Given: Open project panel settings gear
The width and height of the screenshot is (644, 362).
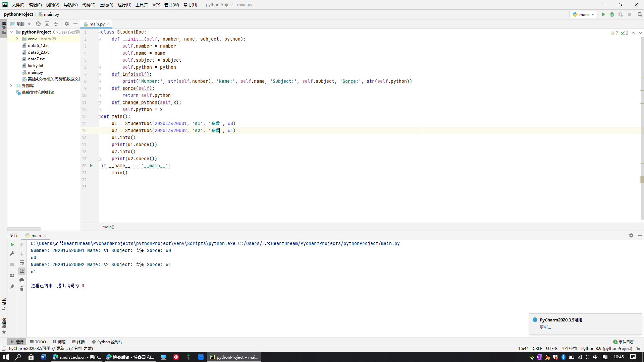Looking at the screenshot, I should pos(67,24).
